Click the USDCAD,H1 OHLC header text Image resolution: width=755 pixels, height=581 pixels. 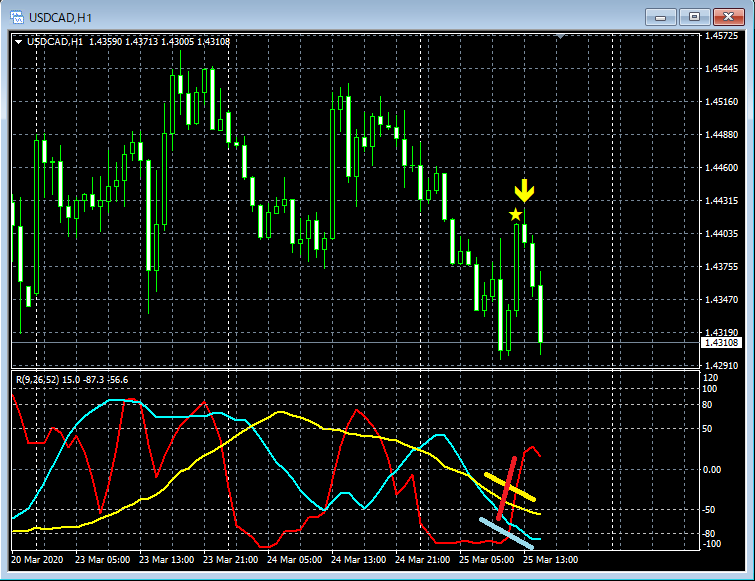[128, 42]
